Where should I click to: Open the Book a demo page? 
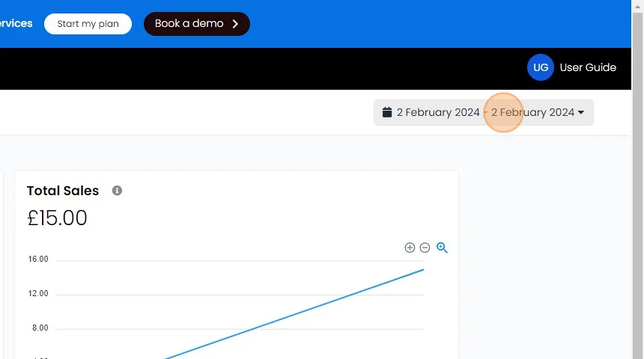[197, 24]
